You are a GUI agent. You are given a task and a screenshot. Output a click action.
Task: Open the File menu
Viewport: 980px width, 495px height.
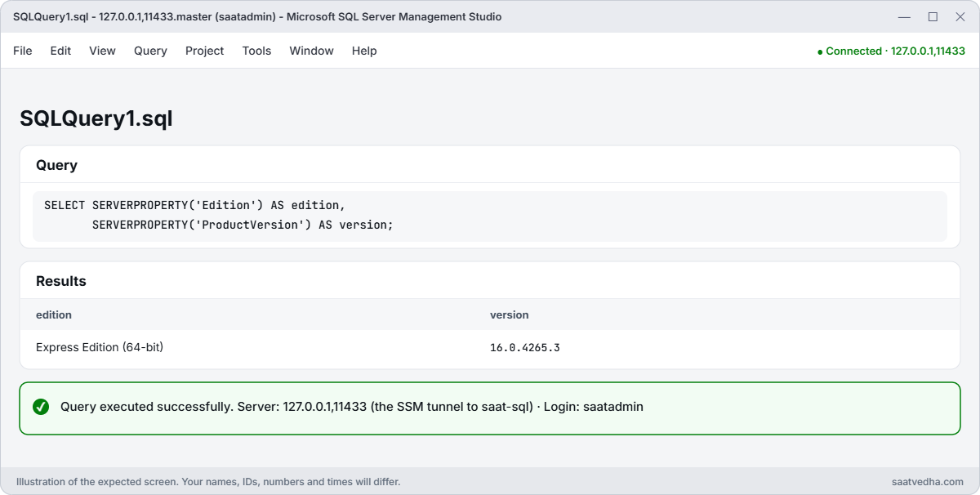[x=23, y=51]
